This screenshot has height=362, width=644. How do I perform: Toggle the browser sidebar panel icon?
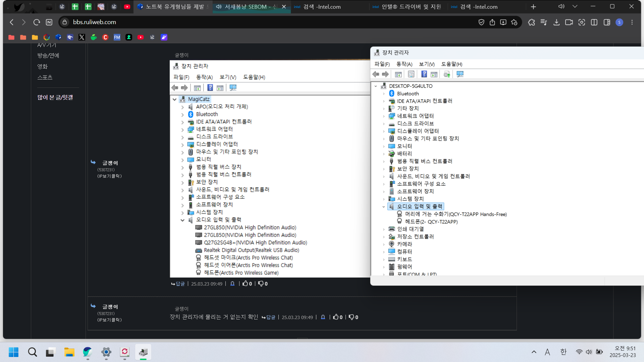click(x=607, y=22)
